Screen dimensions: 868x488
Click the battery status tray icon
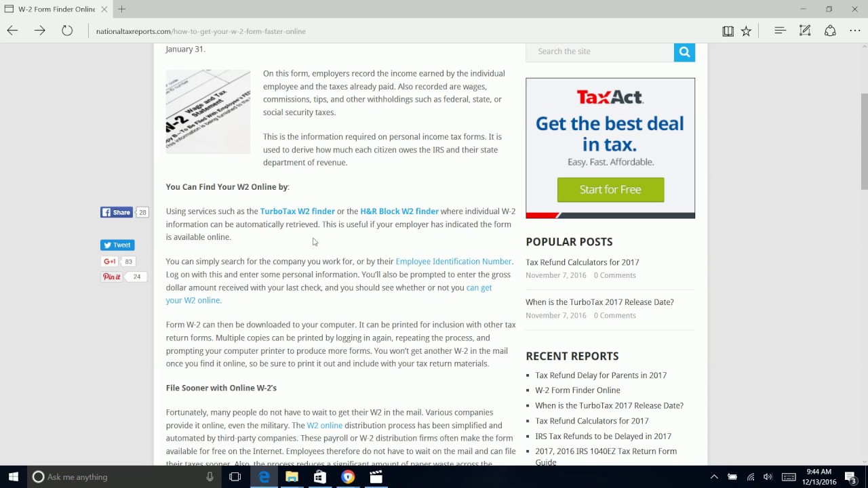click(x=732, y=476)
